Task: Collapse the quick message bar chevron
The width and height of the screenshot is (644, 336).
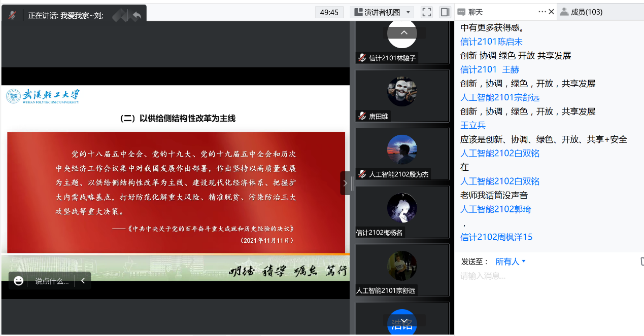Action: 83,281
